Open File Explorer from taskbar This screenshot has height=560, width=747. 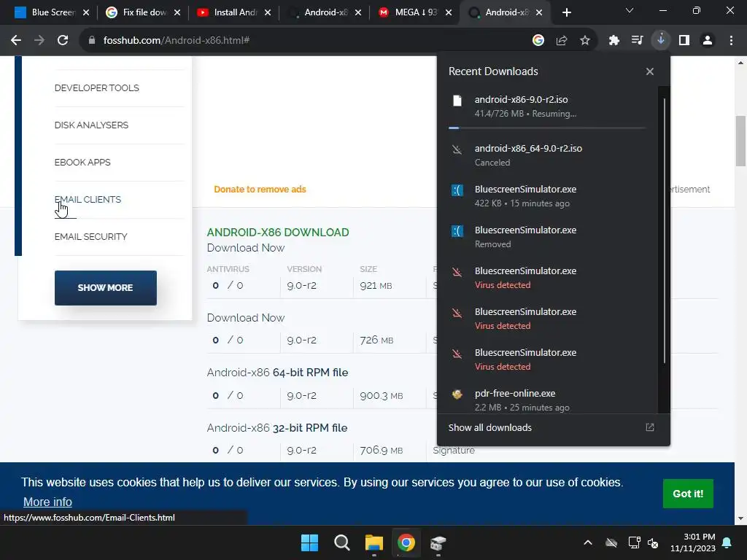point(374,542)
